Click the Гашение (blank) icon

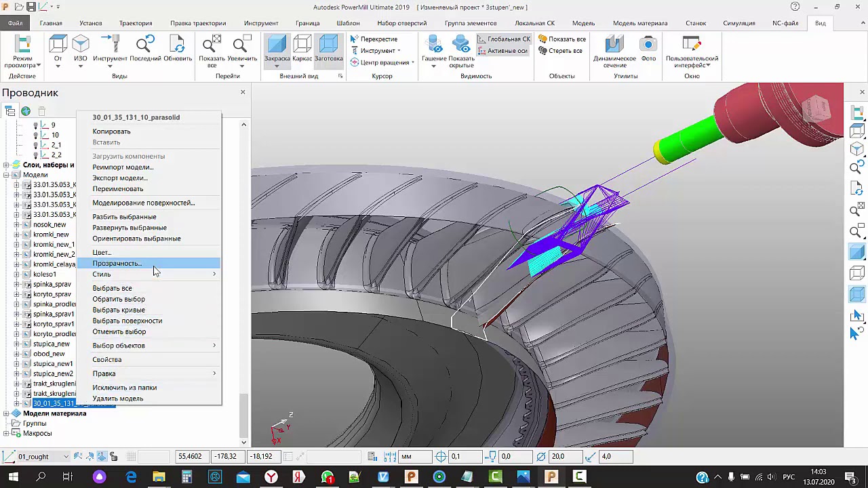(x=434, y=45)
